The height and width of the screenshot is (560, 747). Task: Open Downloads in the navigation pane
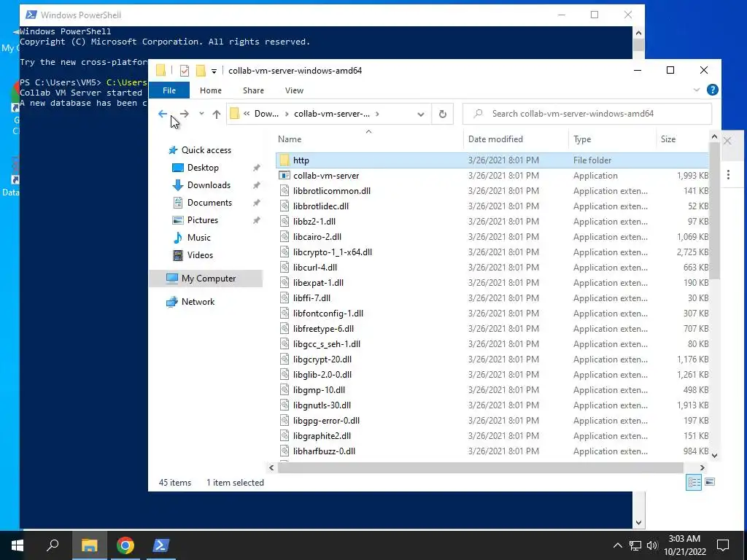pyautogui.click(x=209, y=185)
